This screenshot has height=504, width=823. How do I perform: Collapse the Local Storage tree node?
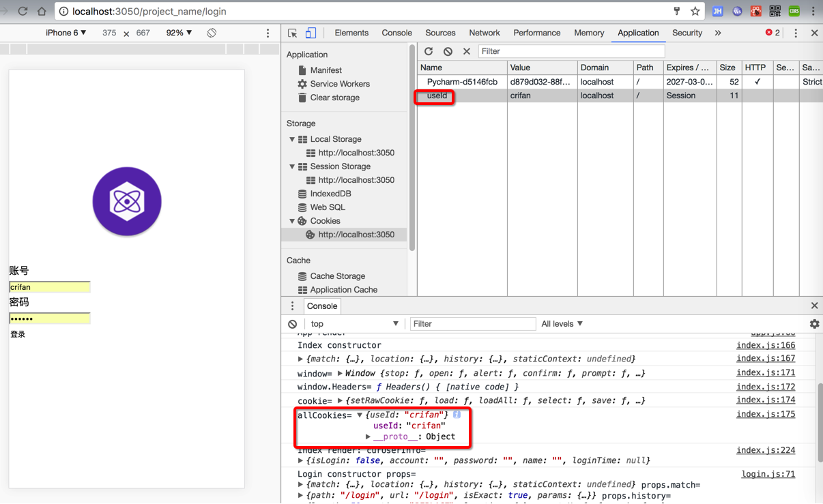[292, 139]
